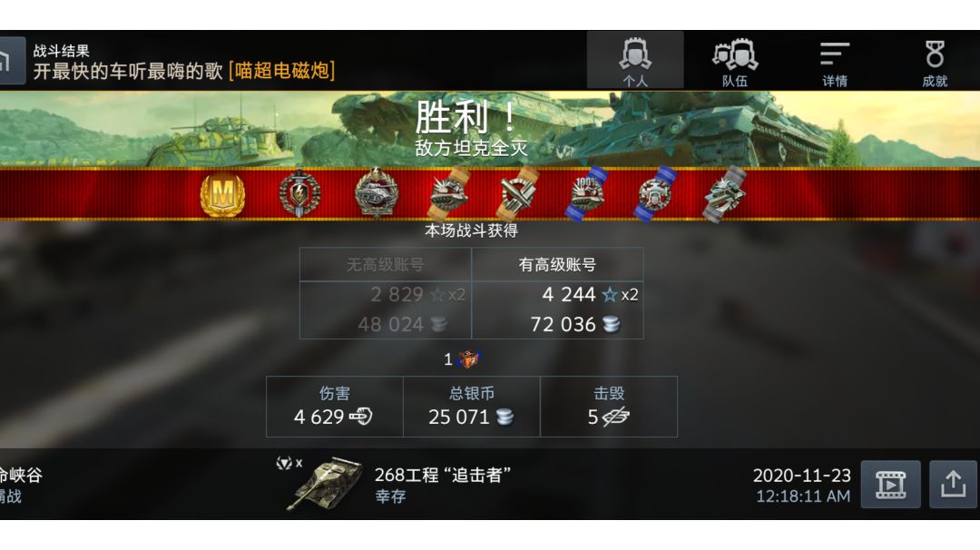Select the crossed shell ribbon medal
Screen dimensions: 980x550
[x=518, y=193]
